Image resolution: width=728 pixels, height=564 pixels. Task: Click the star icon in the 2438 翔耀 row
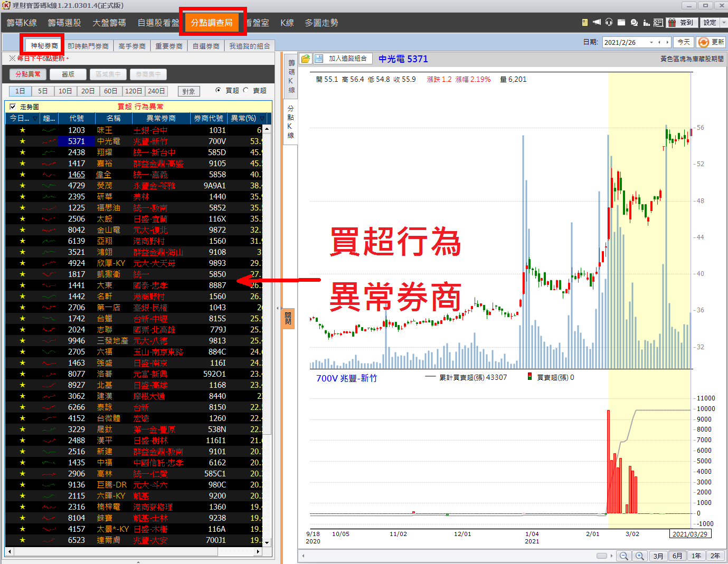click(x=22, y=152)
